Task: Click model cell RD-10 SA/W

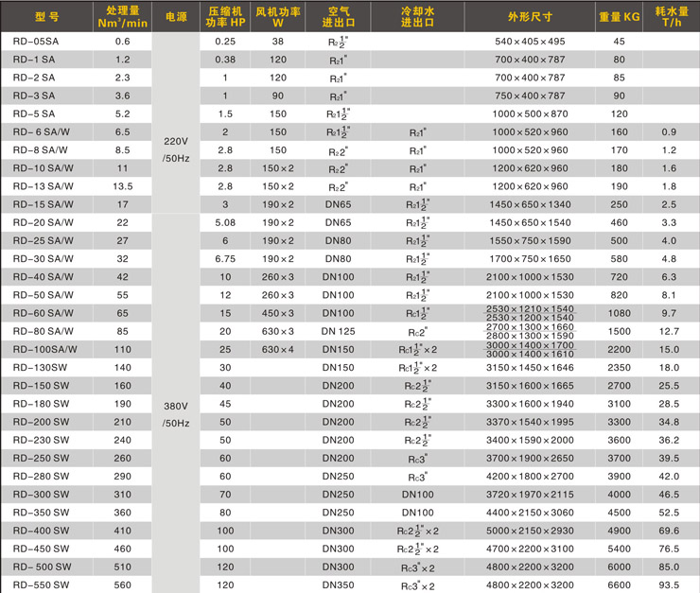Action: click(x=43, y=168)
